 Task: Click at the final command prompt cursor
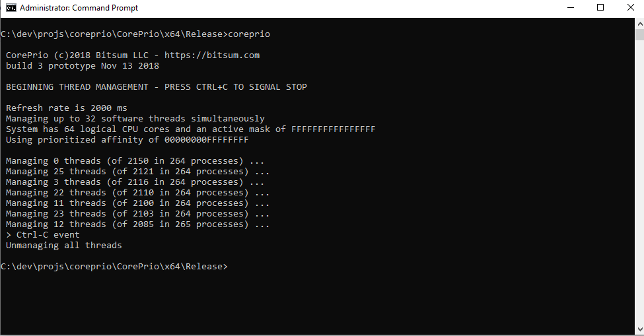tap(231, 267)
